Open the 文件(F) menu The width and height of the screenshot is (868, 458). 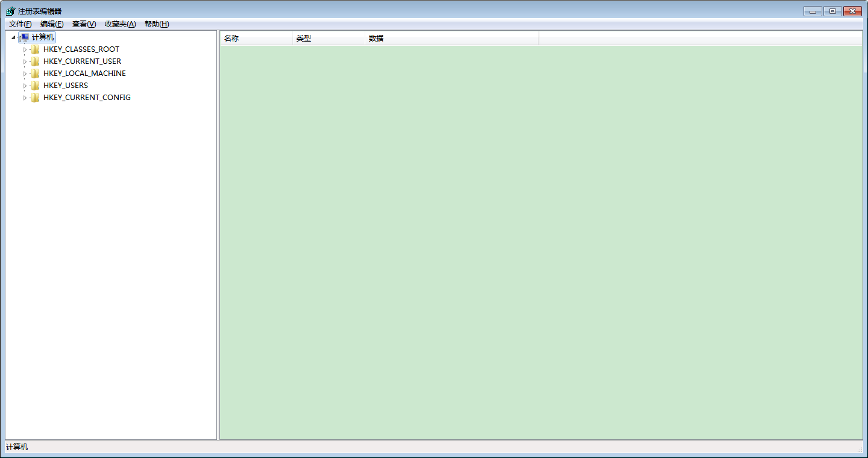20,24
